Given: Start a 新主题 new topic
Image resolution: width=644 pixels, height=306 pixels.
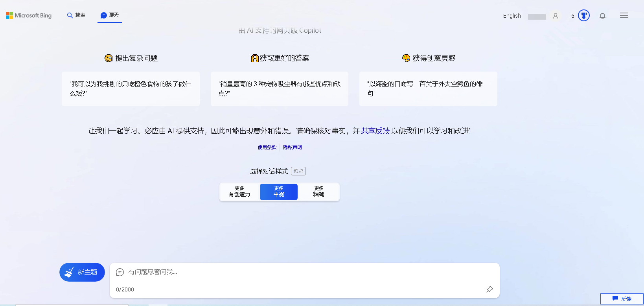Looking at the screenshot, I should [x=82, y=272].
